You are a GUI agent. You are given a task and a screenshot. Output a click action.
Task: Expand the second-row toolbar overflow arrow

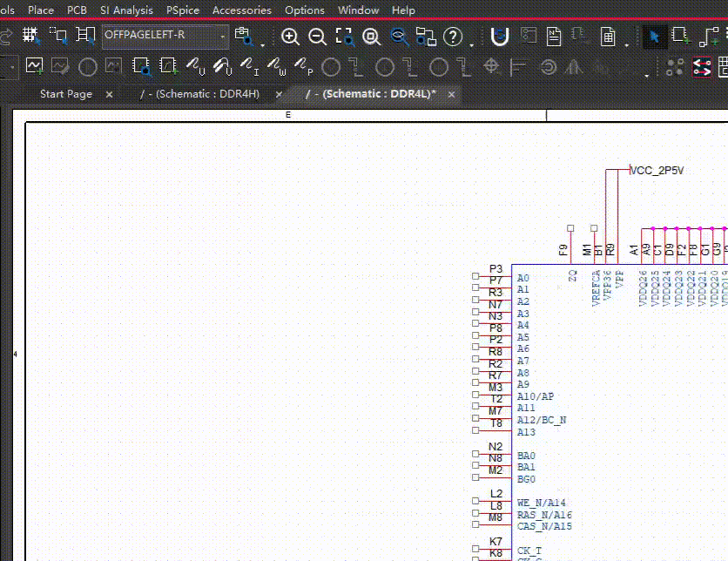(647, 75)
